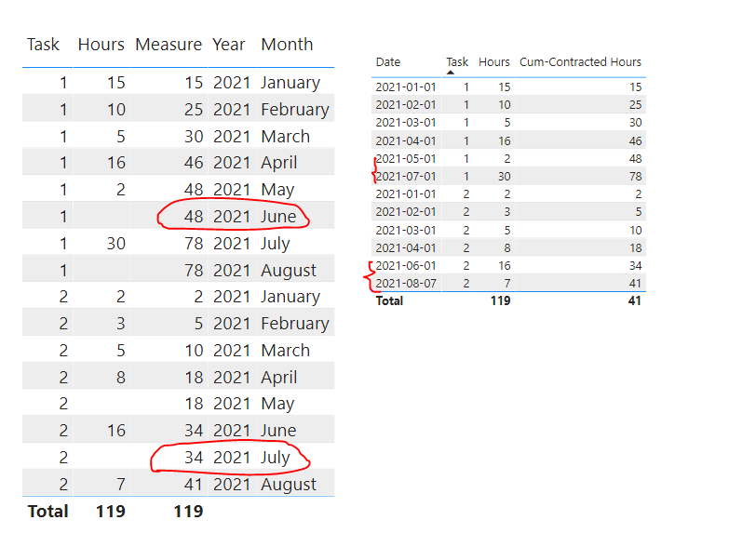This screenshot has height=560, width=756.
Task: Select the cumulative value 78 in right table
Action: click(635, 177)
